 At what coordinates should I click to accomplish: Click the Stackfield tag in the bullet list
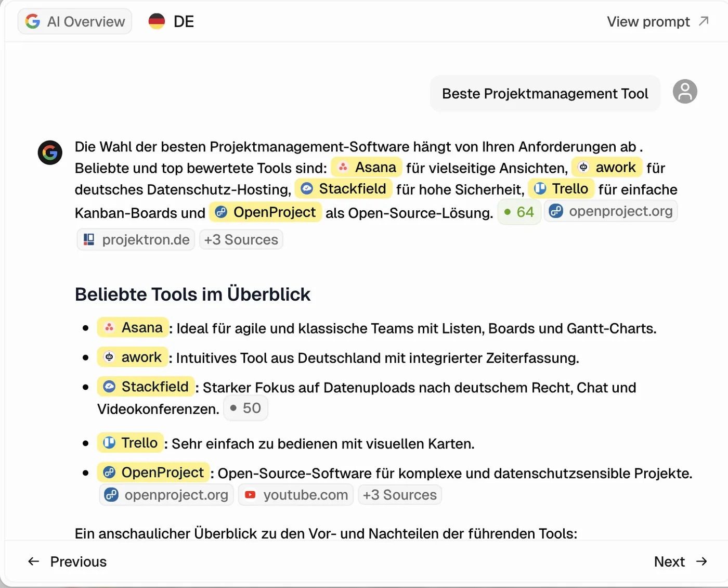tap(146, 387)
